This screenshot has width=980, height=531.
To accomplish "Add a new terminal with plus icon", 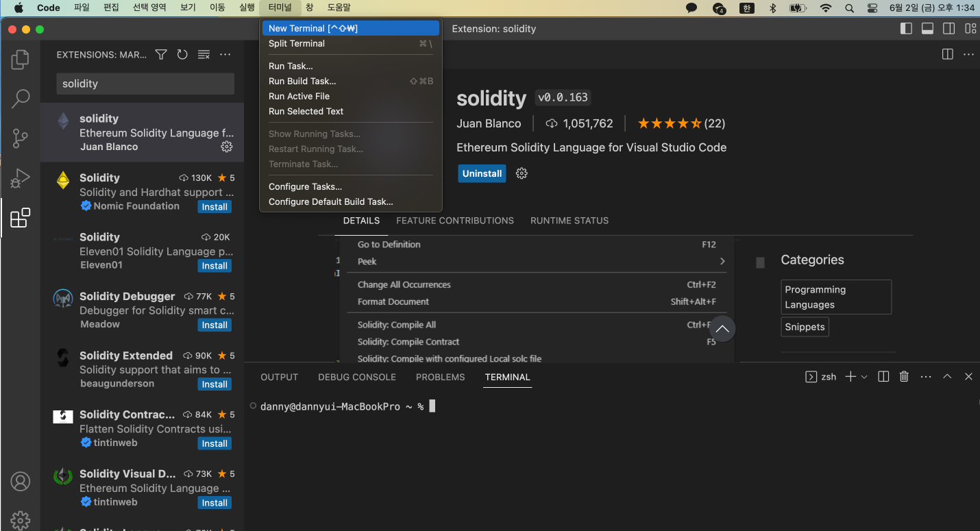I will coord(850,377).
